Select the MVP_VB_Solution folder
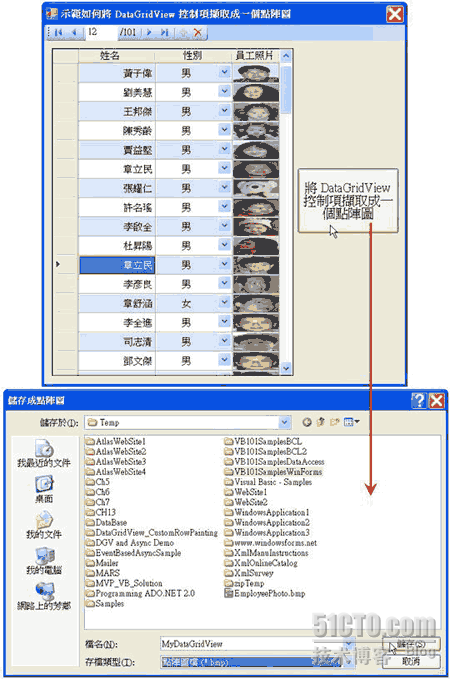This screenshot has width=450, height=679. point(124,583)
